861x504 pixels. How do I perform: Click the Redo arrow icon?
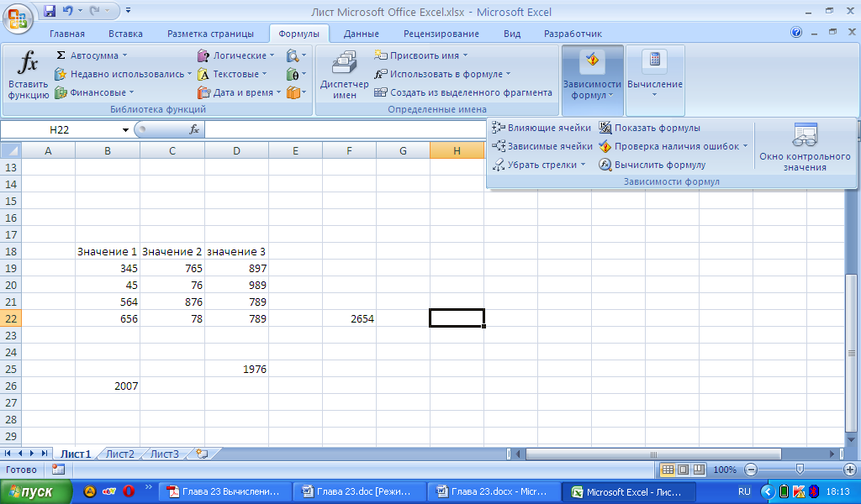coord(95,10)
